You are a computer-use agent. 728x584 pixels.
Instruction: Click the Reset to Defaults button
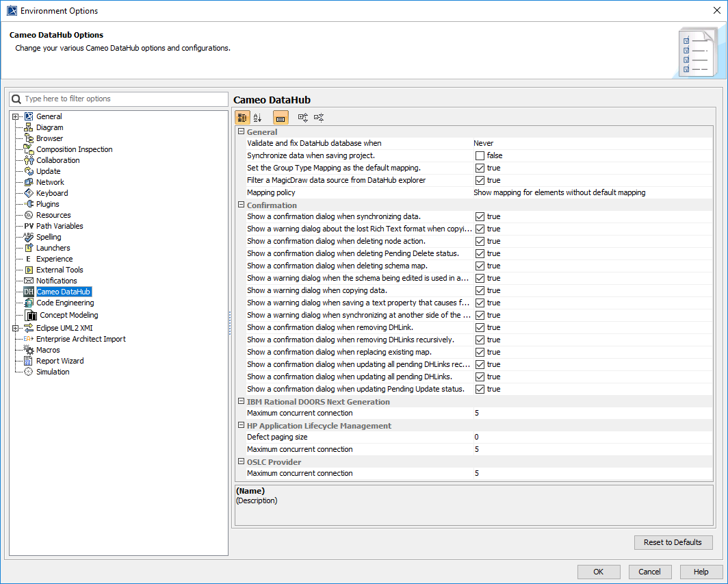tap(673, 542)
